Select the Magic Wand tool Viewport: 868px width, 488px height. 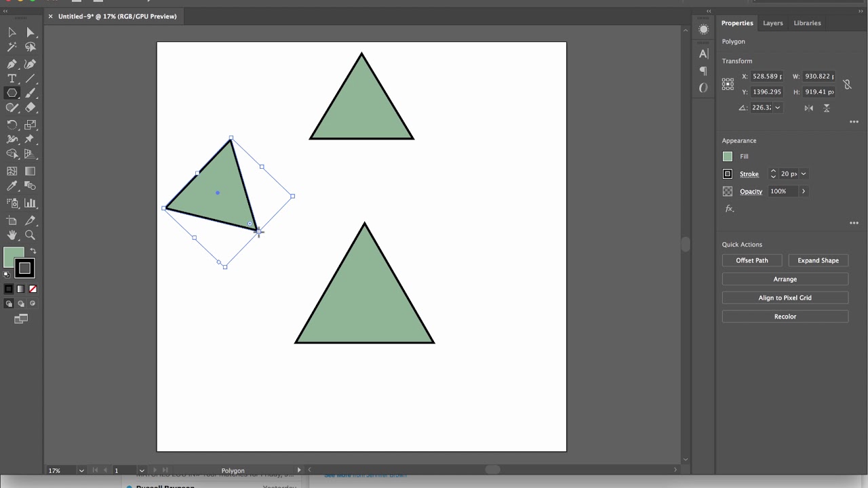[x=12, y=47]
